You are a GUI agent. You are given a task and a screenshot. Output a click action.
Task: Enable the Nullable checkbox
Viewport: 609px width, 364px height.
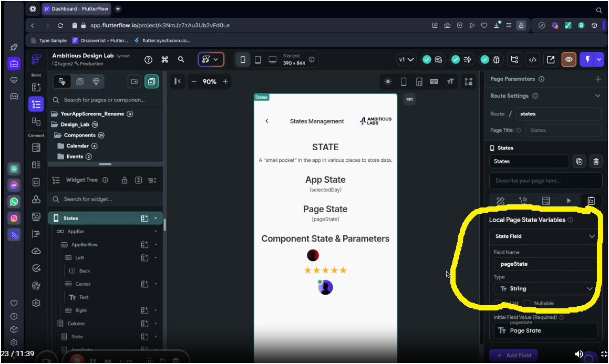[x=528, y=303]
